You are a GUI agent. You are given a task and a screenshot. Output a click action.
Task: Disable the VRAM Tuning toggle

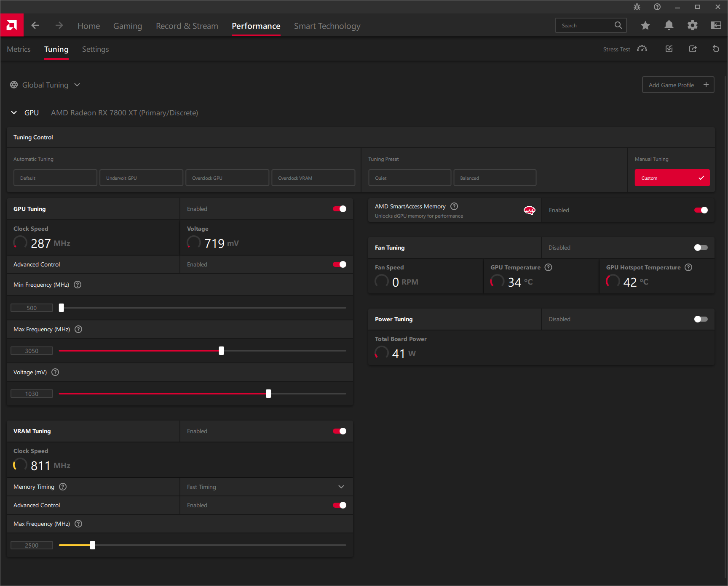[340, 431]
